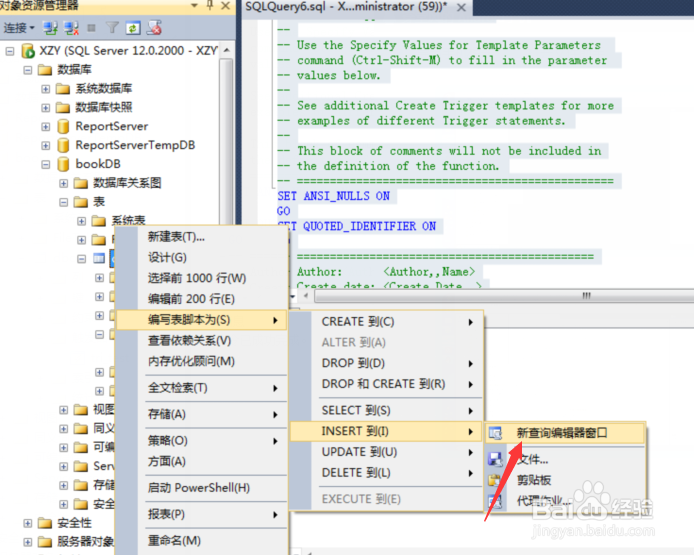Select the bookDB database icon
The image size is (694, 555).
click(x=63, y=164)
